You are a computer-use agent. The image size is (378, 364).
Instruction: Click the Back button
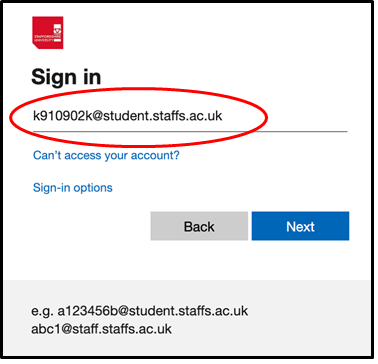[201, 228]
